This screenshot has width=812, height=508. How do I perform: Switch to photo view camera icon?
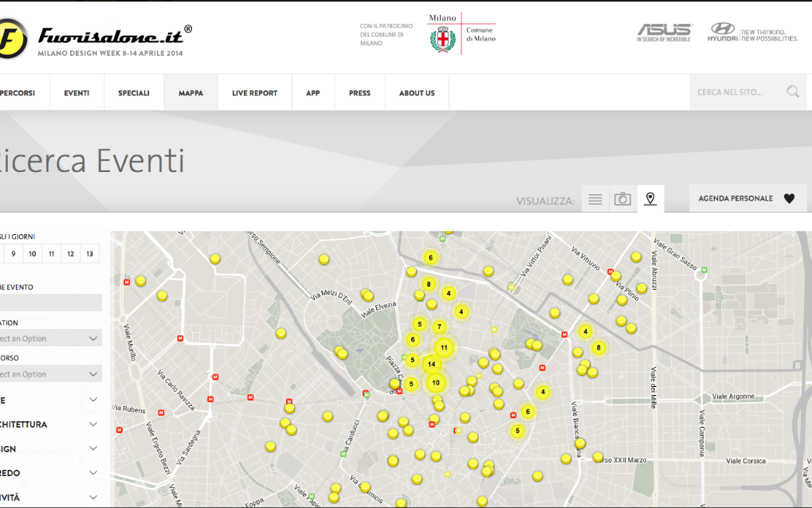623,199
